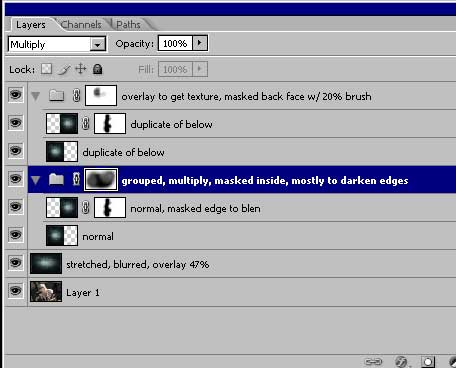Hide Layer 1 visibility eye
The height and width of the screenshot is (368, 456).
coord(15,291)
